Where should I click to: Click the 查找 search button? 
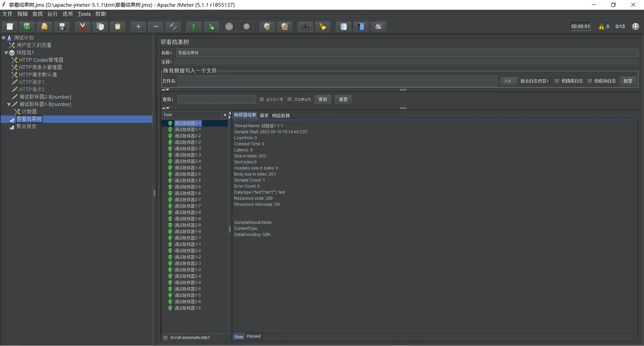323,99
